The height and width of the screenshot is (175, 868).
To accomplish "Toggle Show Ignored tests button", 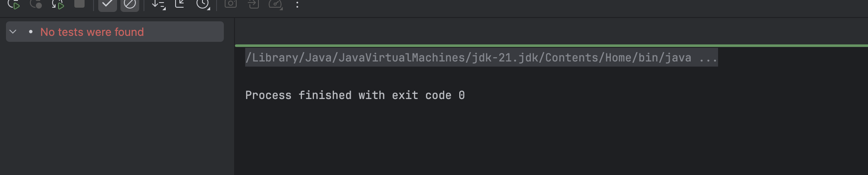I will pyautogui.click(x=130, y=4).
